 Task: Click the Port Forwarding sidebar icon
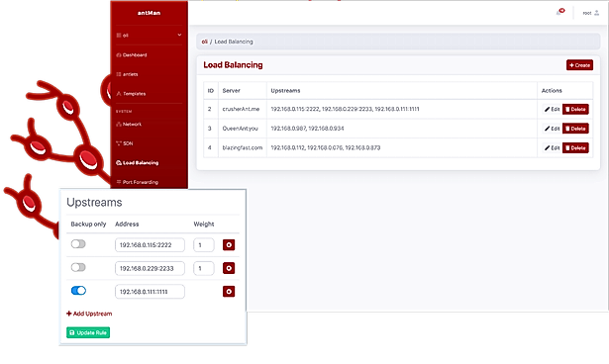119,182
